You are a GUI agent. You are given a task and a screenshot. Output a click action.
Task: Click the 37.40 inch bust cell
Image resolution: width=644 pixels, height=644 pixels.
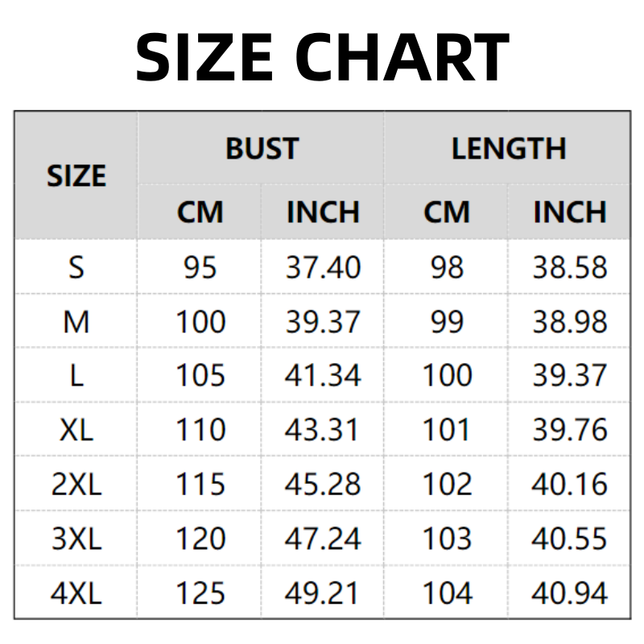pyautogui.click(x=323, y=266)
